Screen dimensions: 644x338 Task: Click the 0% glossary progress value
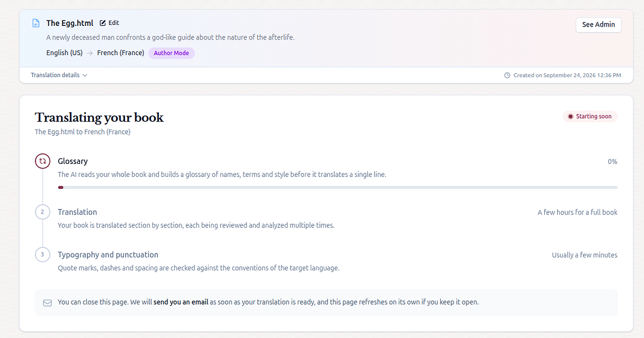(x=612, y=162)
